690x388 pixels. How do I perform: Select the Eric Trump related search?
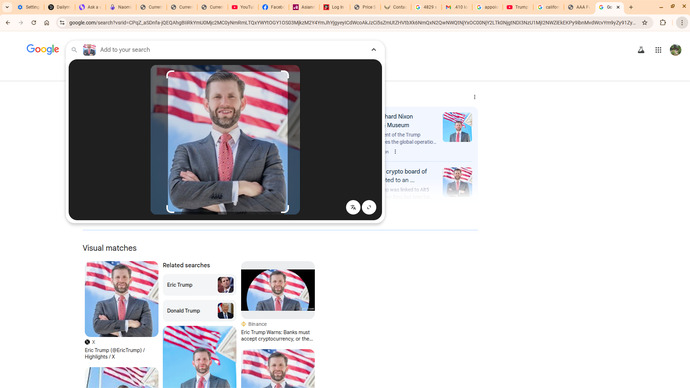coord(199,285)
